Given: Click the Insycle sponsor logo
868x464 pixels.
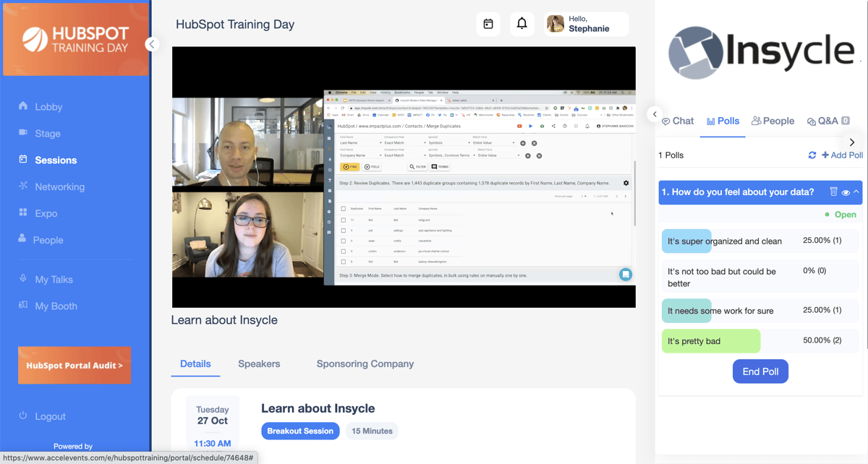Looking at the screenshot, I should [761, 52].
